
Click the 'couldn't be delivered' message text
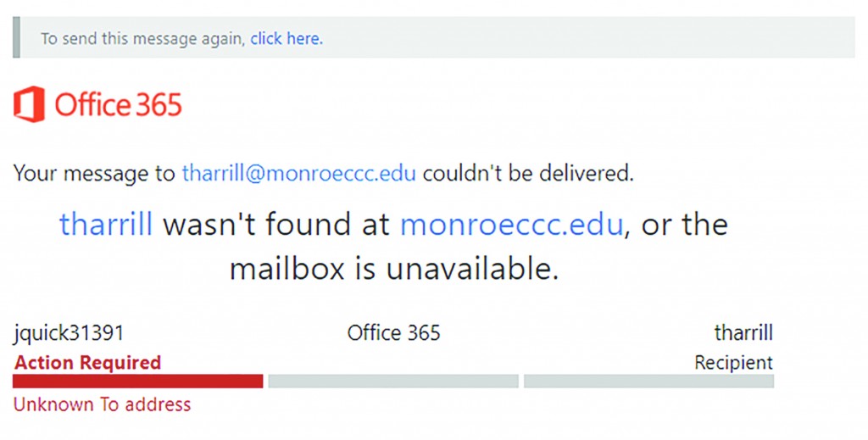(x=528, y=173)
